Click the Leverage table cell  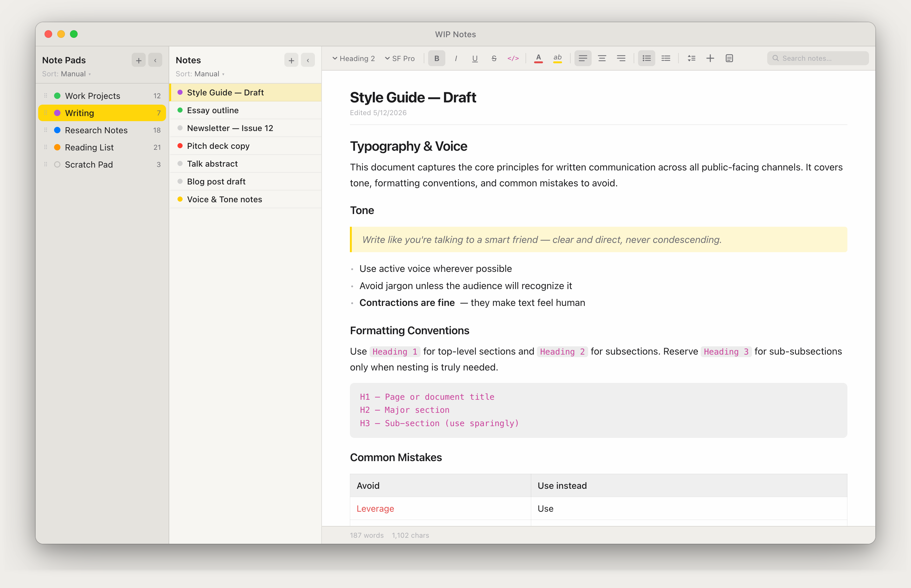pyautogui.click(x=440, y=508)
